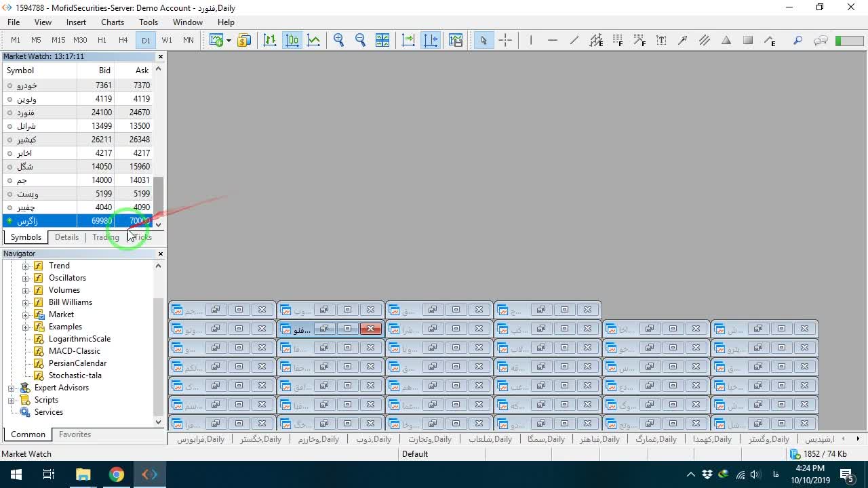
Task: Select the crosshair cursor tool
Action: [x=505, y=40]
